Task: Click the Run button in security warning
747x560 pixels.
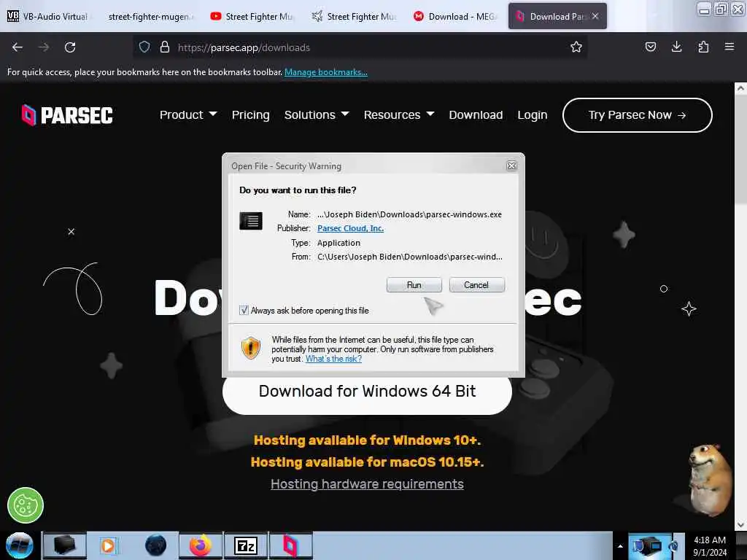Action: click(414, 285)
